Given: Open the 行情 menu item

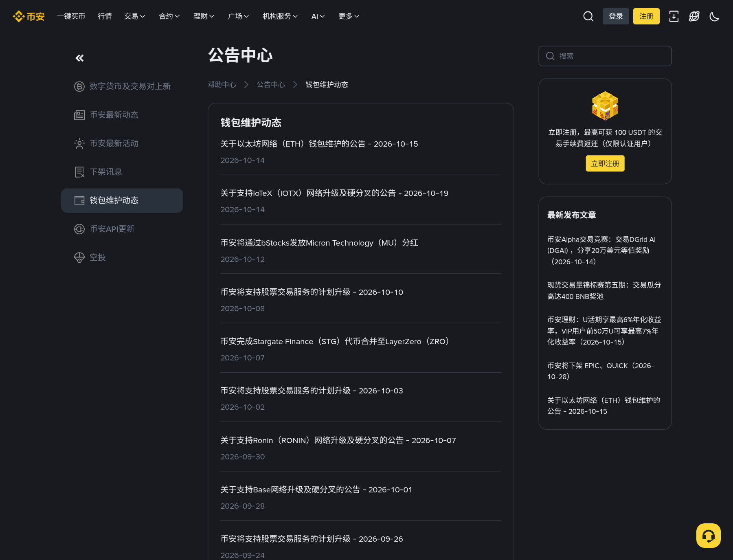Looking at the screenshot, I should [x=105, y=16].
